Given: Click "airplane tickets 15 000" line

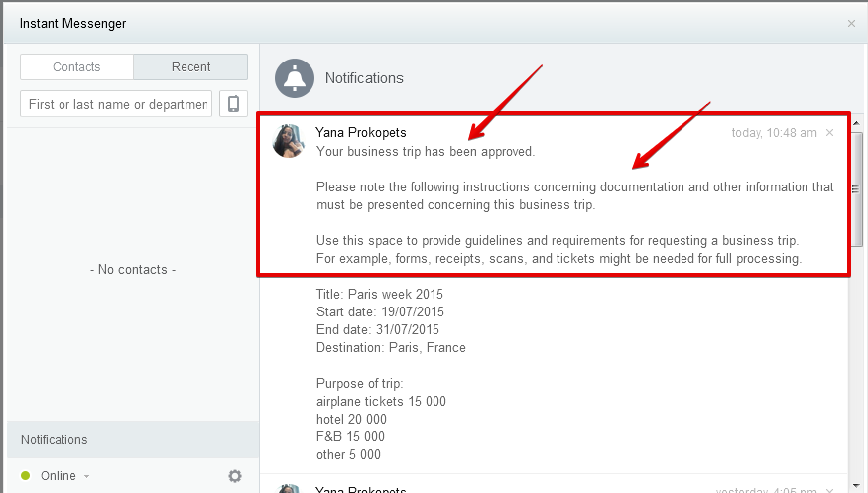Looking at the screenshot, I should (x=381, y=401).
